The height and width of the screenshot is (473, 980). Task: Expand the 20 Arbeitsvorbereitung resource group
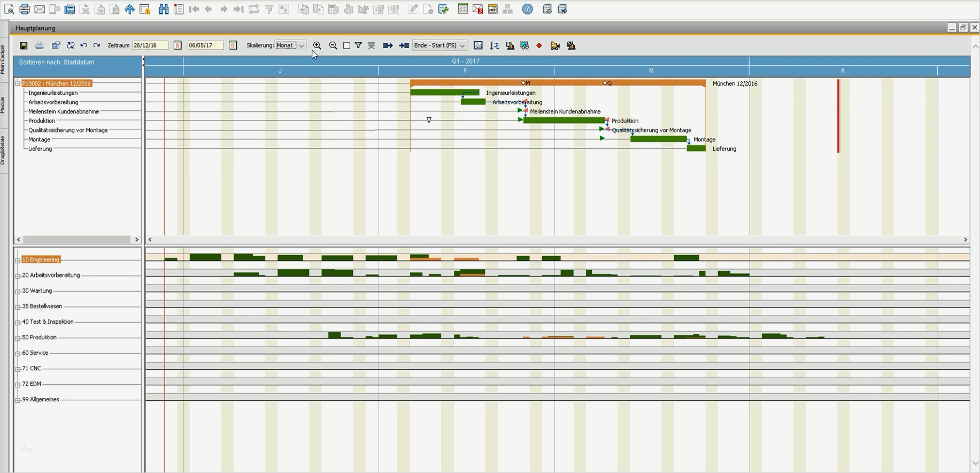[18, 276]
